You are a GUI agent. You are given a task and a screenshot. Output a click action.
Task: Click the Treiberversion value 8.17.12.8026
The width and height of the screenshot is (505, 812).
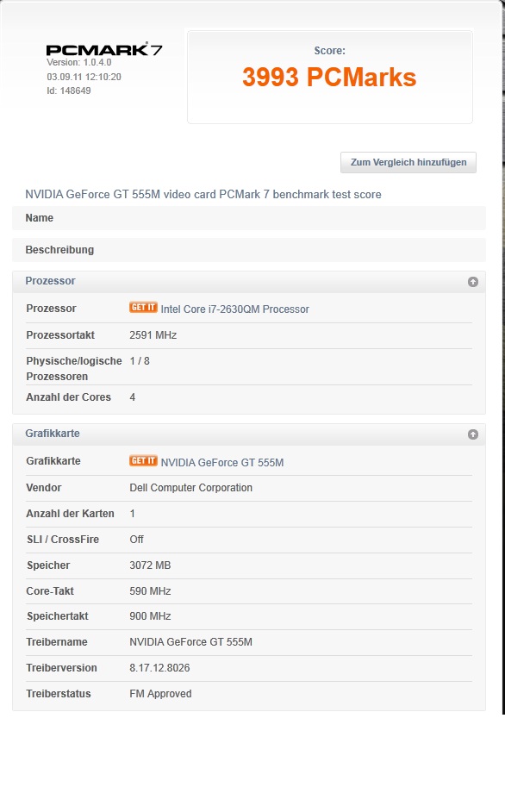coord(159,668)
